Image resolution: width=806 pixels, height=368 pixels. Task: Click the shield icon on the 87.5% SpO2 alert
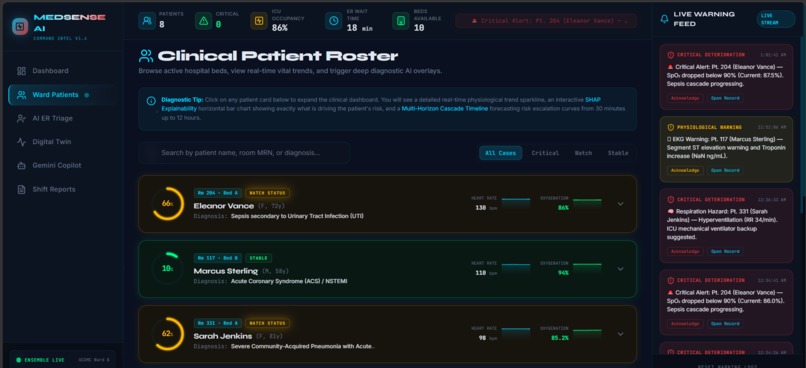coord(670,54)
